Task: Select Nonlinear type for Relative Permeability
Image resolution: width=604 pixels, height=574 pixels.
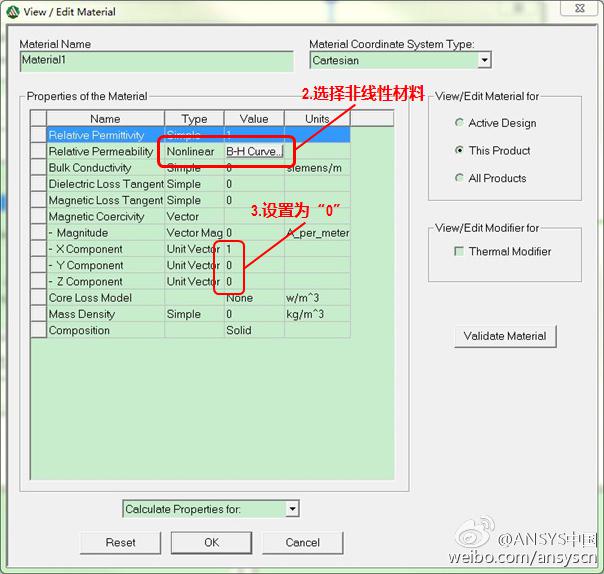Action: (194, 151)
